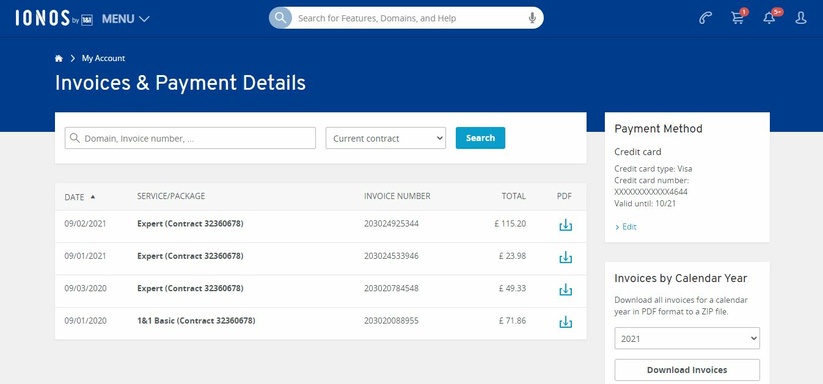
Task: Open the shopping cart icon
Action: (738, 17)
